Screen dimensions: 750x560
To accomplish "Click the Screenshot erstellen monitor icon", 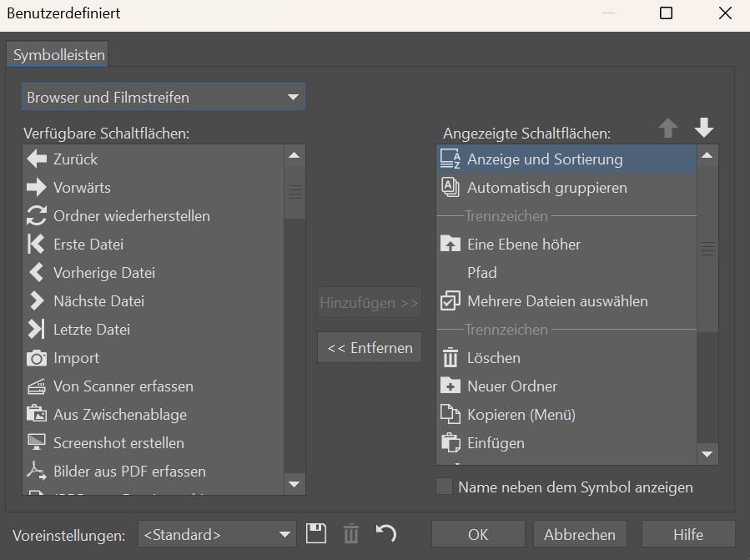I will 37,442.
